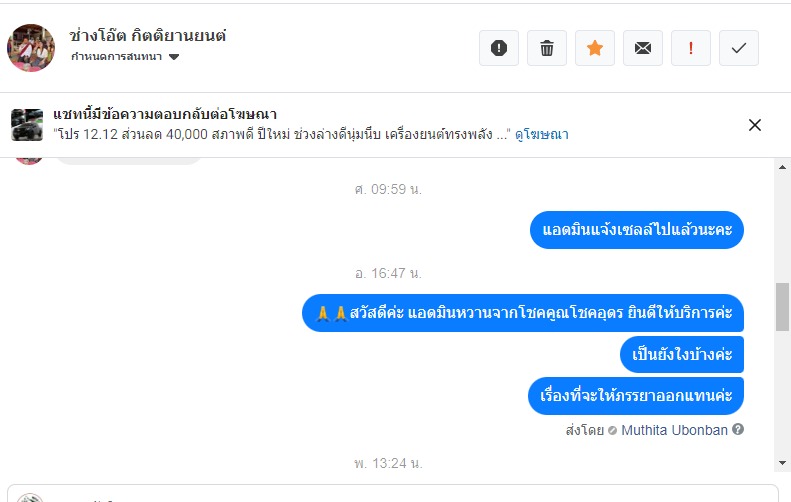Click the เป็นยังไงบ้างค่ะ message bubble
The image size is (791, 502).
click(682, 354)
